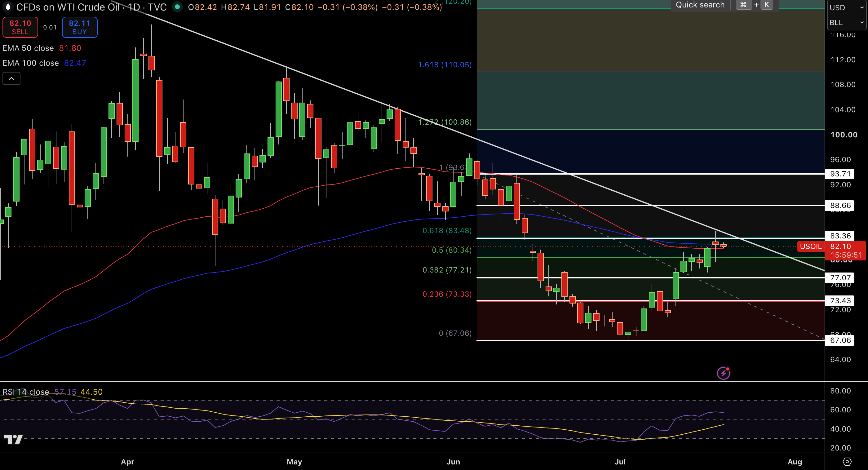Viewport: 868px width, 470px height.
Task: Click the TradingView logo icon
Action: coord(13,439)
